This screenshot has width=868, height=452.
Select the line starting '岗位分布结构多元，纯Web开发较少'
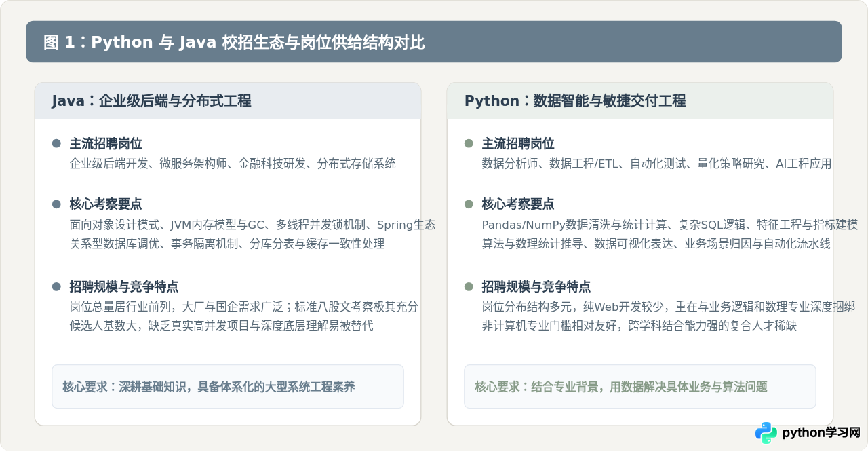coord(669,307)
